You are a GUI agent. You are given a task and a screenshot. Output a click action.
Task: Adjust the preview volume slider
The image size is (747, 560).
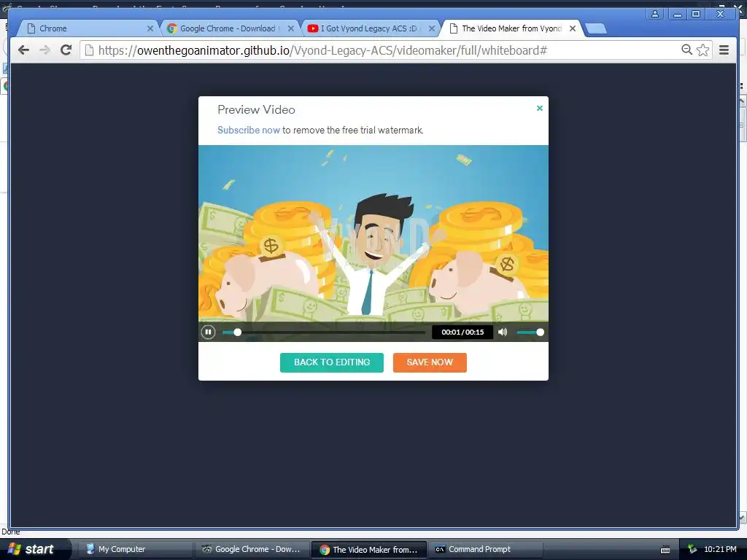(530, 332)
